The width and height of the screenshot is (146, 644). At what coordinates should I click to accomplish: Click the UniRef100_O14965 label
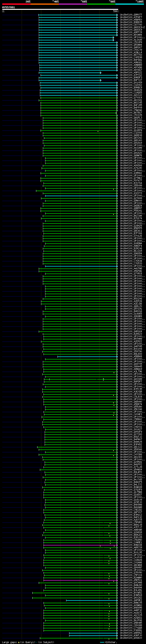coord(131,314)
